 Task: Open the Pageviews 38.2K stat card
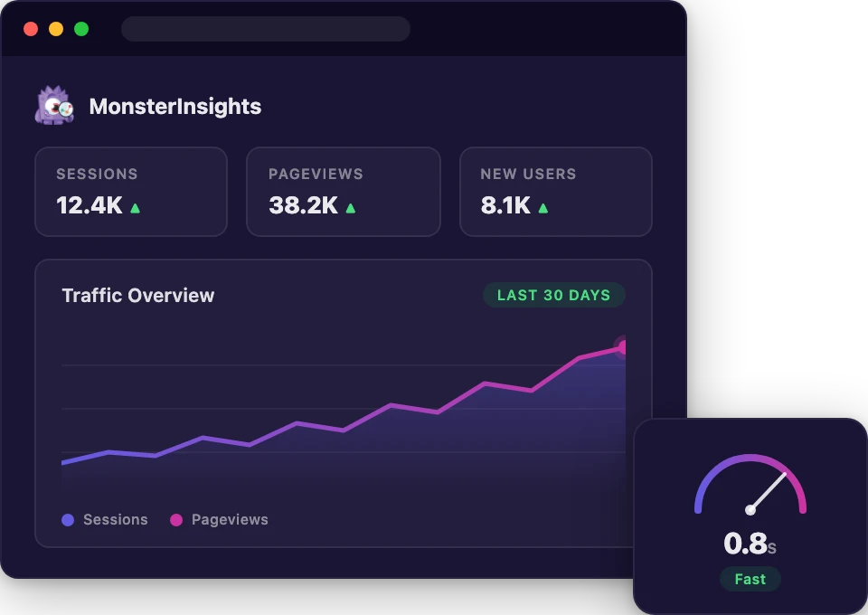[344, 192]
